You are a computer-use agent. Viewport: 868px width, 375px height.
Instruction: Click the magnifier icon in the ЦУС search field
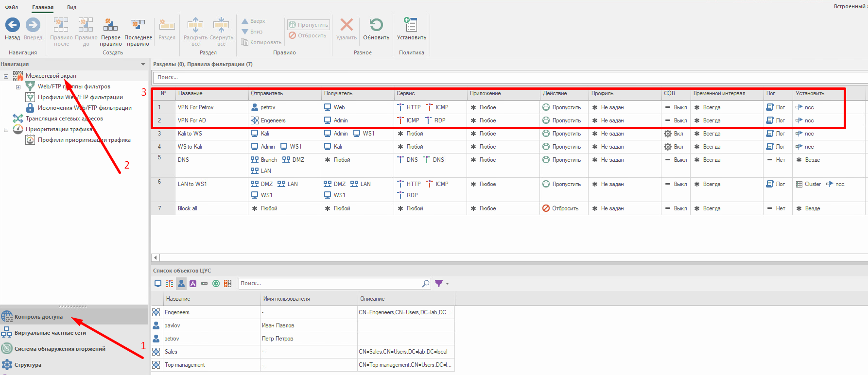point(426,283)
